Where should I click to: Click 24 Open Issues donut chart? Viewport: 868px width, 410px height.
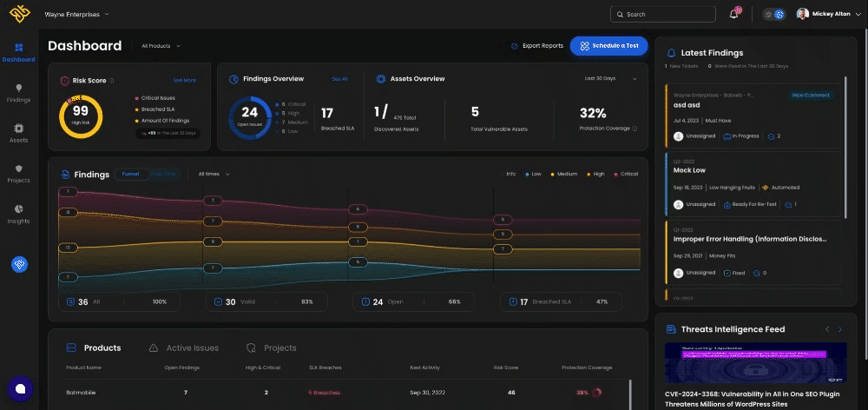tap(250, 118)
